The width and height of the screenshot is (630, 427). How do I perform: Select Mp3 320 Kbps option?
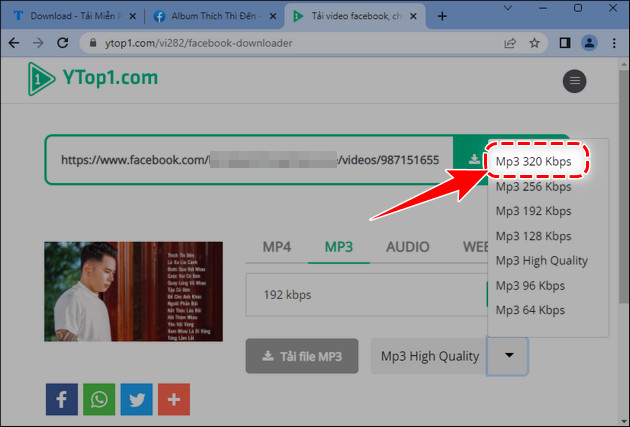[x=534, y=161]
